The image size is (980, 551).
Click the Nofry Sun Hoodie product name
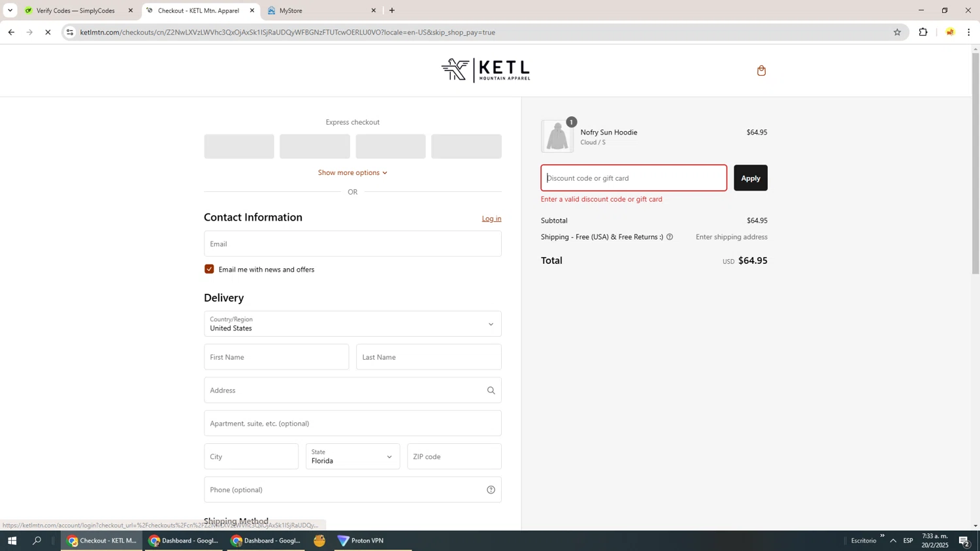[609, 132]
